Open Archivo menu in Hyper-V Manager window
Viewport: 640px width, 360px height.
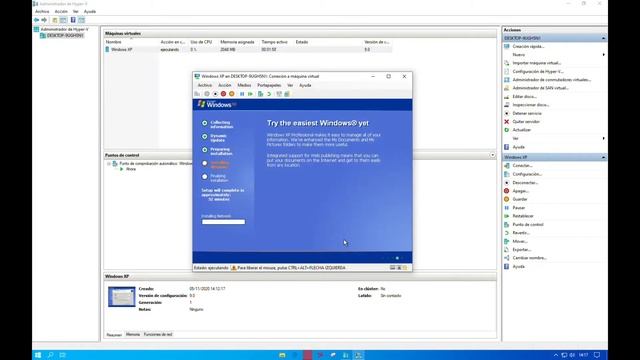click(42, 11)
